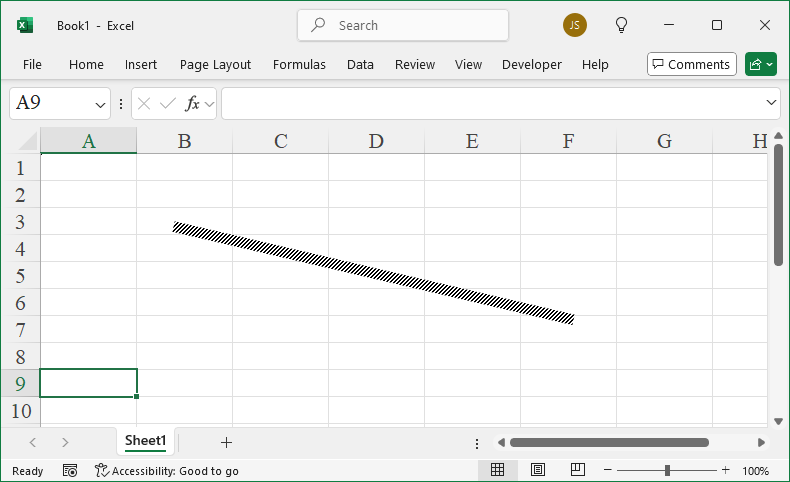
Task: Select the hatched diagonal line shape
Action: [373, 273]
